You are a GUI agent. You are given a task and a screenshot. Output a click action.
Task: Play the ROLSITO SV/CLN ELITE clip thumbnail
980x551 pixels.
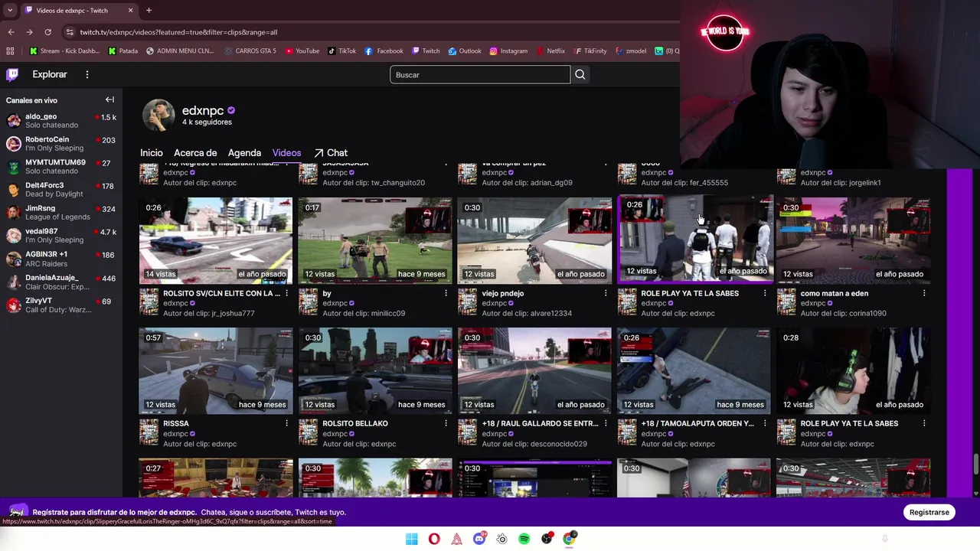point(216,240)
